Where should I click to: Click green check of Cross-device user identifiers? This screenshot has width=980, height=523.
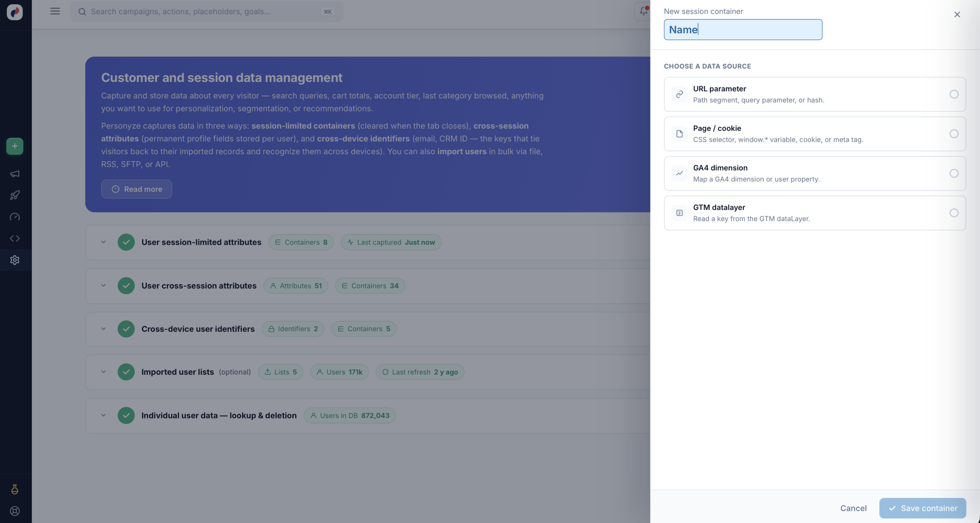(x=126, y=329)
